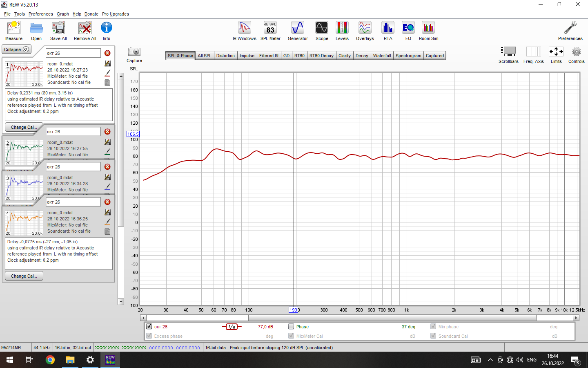Image resolution: width=588 pixels, height=368 pixels.
Task: Open the Graph menu
Action: tap(63, 14)
